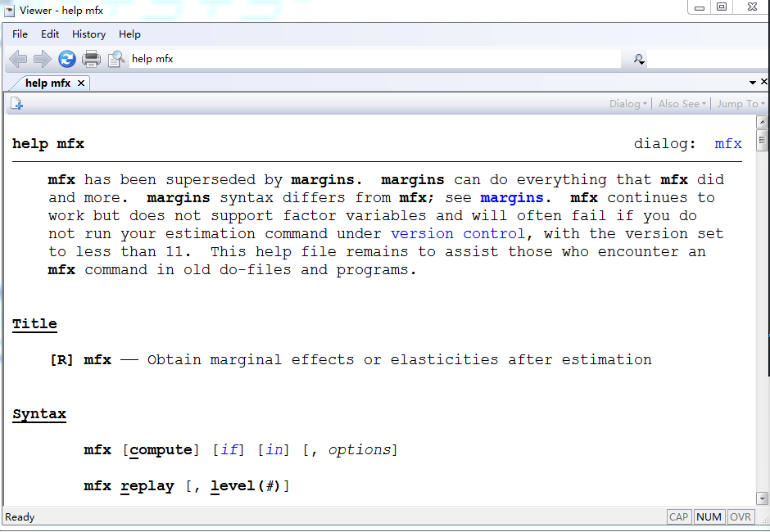
Task: Follow the version control link
Action: pyautogui.click(x=458, y=233)
